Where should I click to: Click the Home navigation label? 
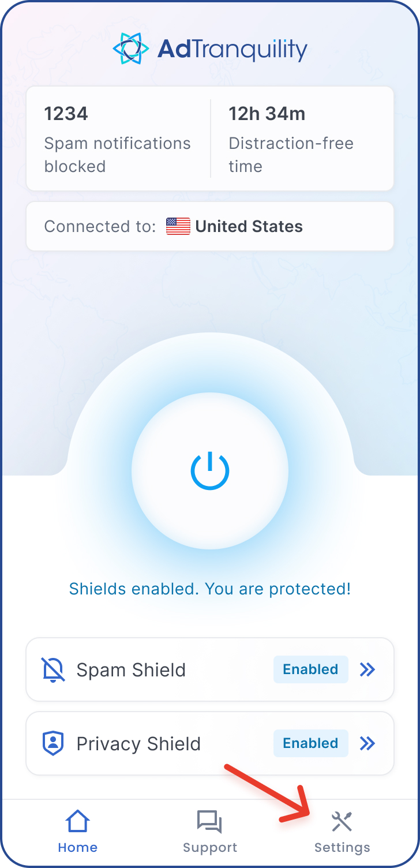tap(77, 847)
